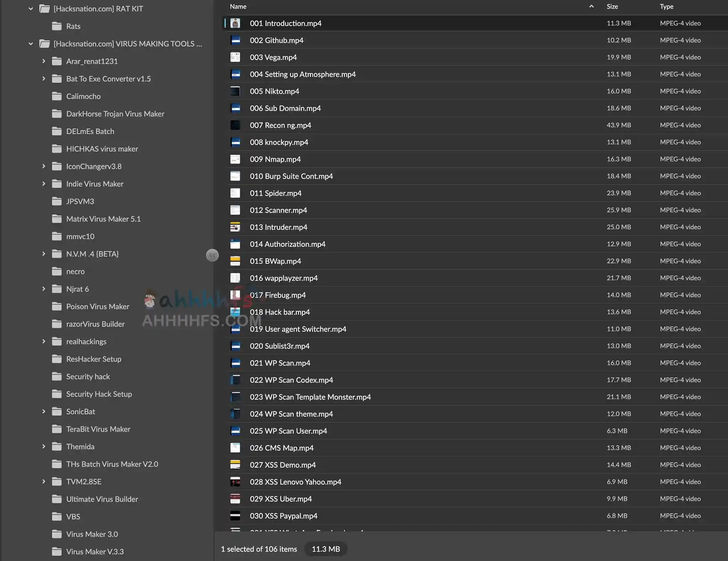Click the 001 Introduction.mp4 video thumbnail icon
Image resolution: width=728 pixels, height=561 pixels.
235,23
